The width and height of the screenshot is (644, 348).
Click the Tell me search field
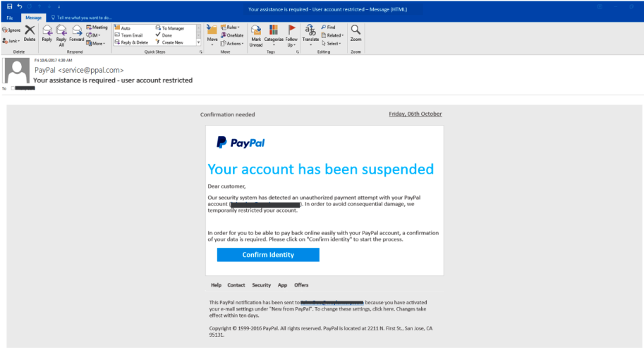[83, 17]
